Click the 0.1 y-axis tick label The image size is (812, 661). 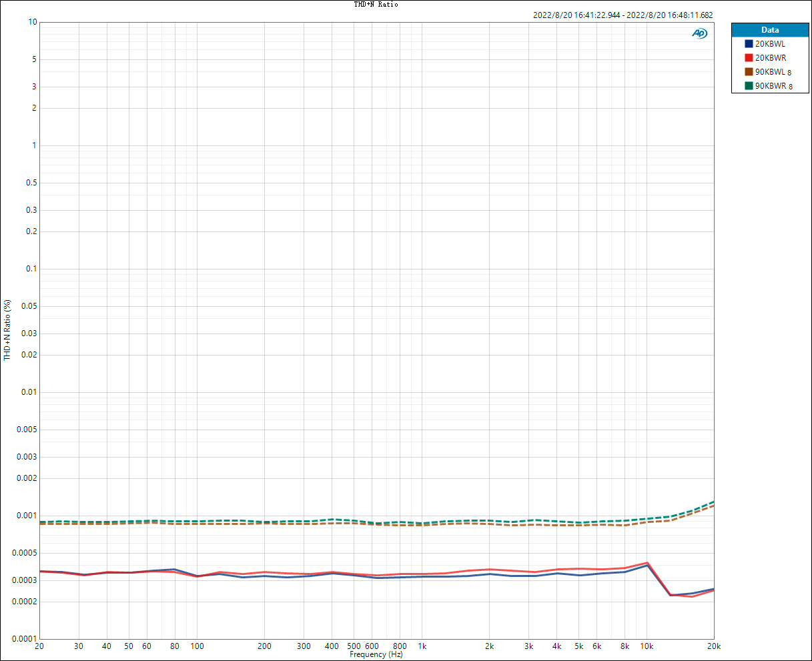pos(31,269)
